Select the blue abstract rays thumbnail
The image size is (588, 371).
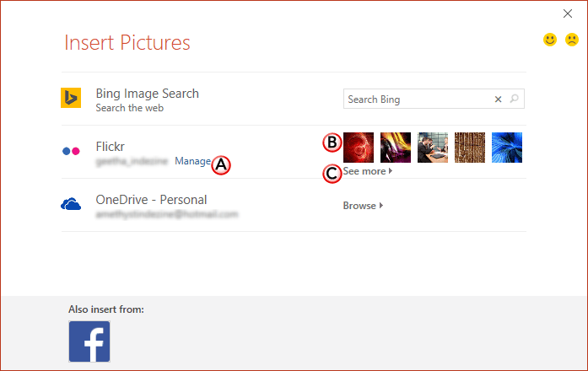[507, 148]
